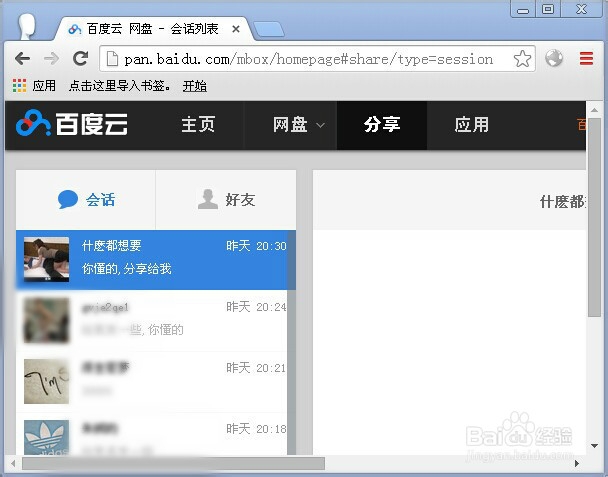This screenshot has width=608, height=477.
Task: Click the gray friends person icon
Action: coord(208,199)
